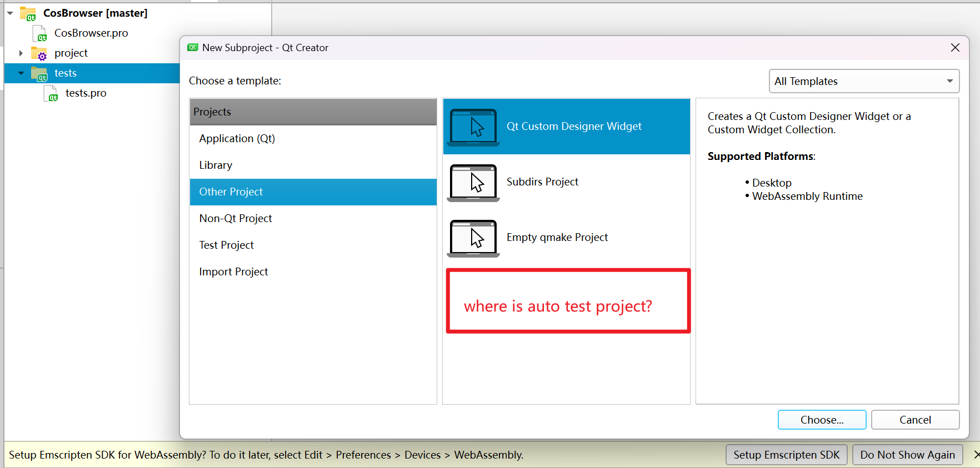This screenshot has height=468, width=980.
Task: Click 'CosBrowser.pro' in project tree
Action: [x=91, y=33]
